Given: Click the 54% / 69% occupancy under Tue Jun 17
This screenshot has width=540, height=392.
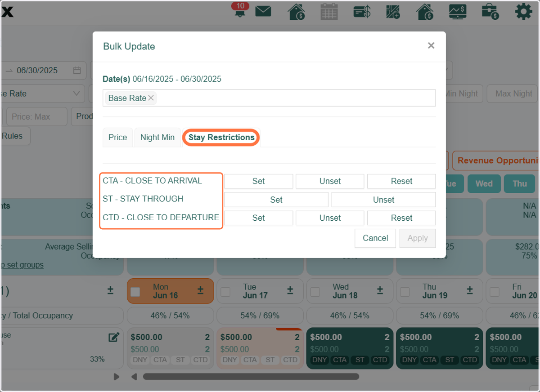Looking at the screenshot, I should (259, 316).
